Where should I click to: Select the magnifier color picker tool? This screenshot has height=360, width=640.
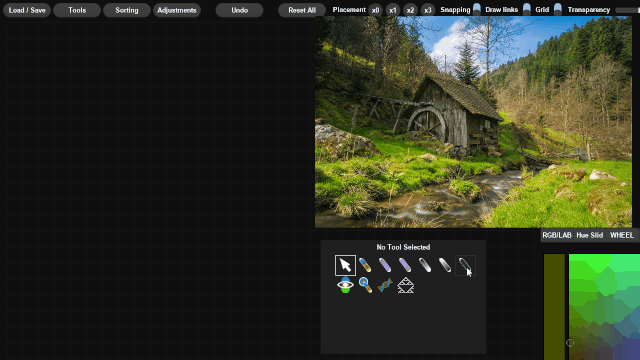click(365, 285)
